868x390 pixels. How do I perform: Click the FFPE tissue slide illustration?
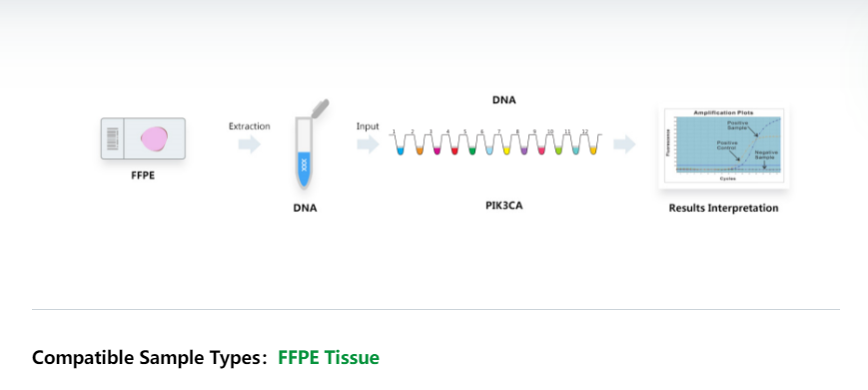coord(143,138)
